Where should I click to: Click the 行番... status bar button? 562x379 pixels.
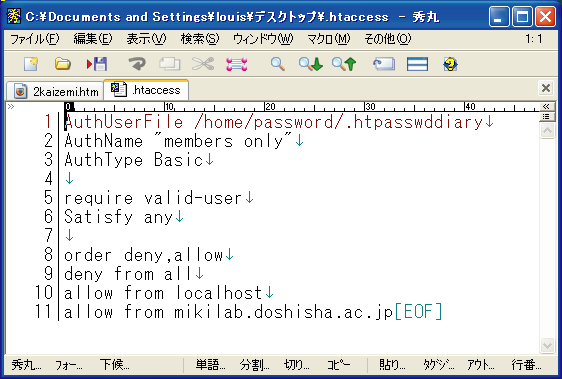526,365
